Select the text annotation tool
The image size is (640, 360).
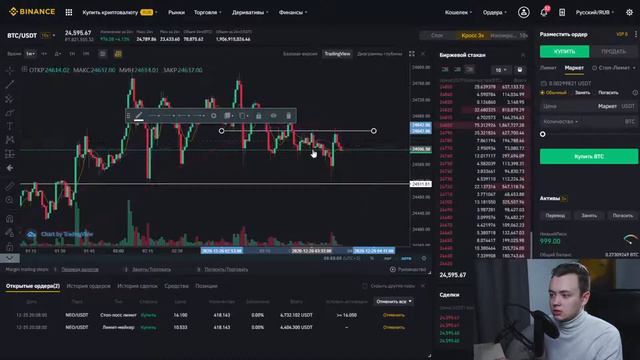tap(10, 127)
